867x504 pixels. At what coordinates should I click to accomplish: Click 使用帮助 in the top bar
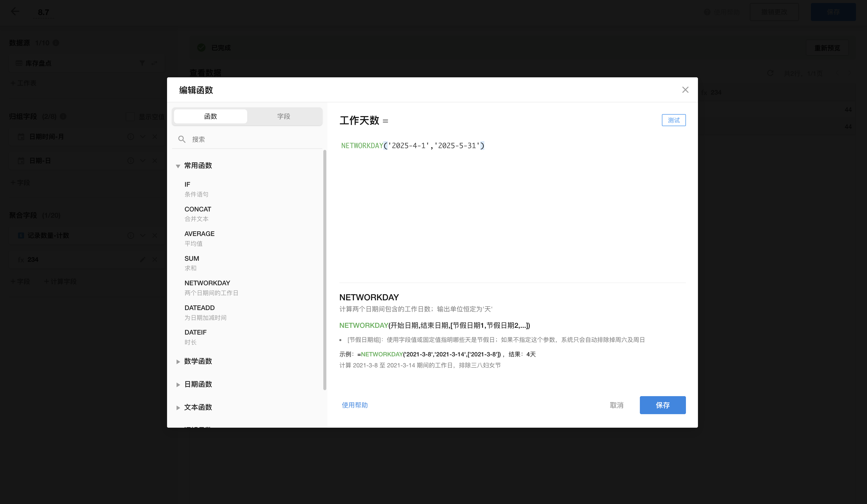pos(722,12)
